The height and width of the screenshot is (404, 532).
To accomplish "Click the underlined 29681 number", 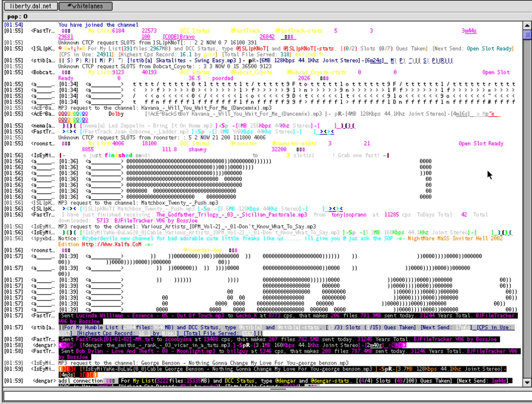I will (65, 37).
